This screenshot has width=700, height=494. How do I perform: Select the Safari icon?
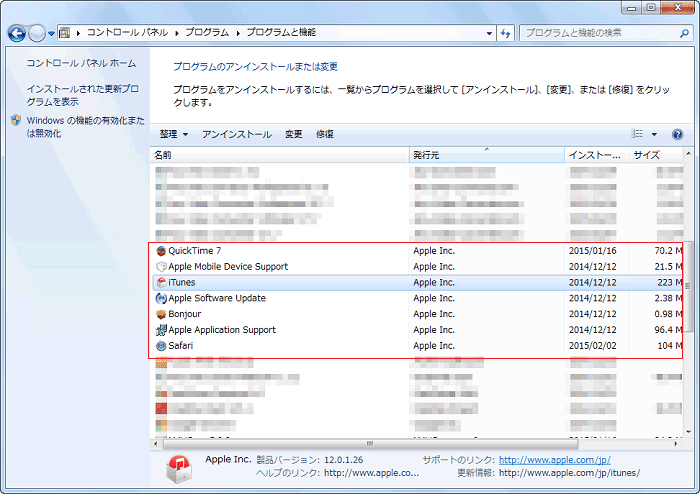click(161, 346)
